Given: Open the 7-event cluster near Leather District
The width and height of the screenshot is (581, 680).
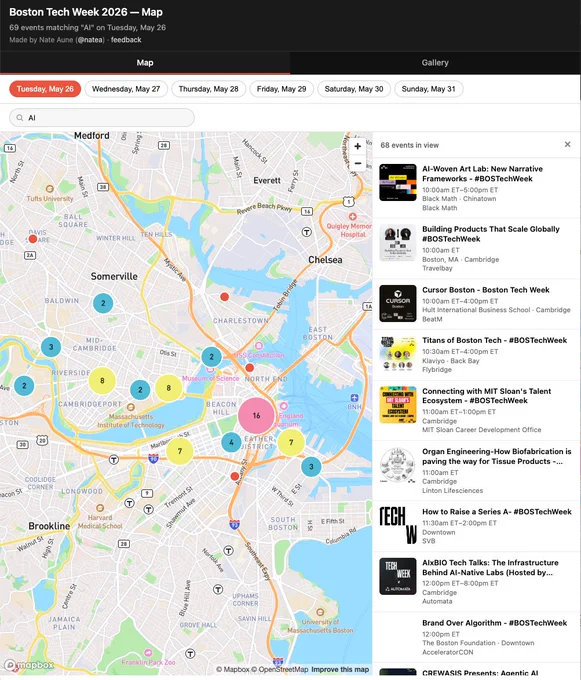Looking at the screenshot, I should pyautogui.click(x=291, y=442).
